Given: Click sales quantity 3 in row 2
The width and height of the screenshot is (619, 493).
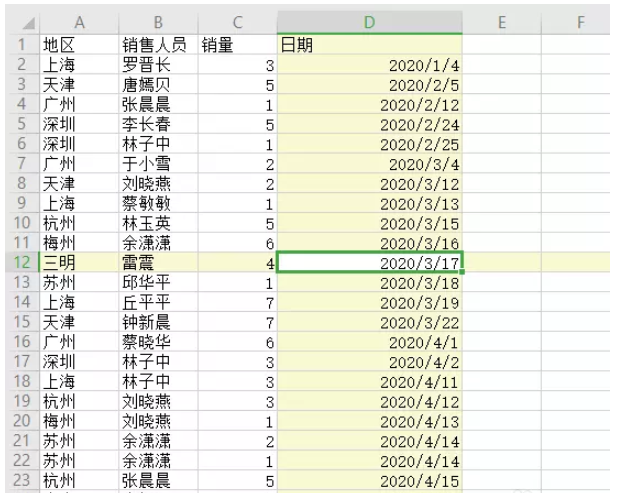Looking at the screenshot, I should [238, 65].
